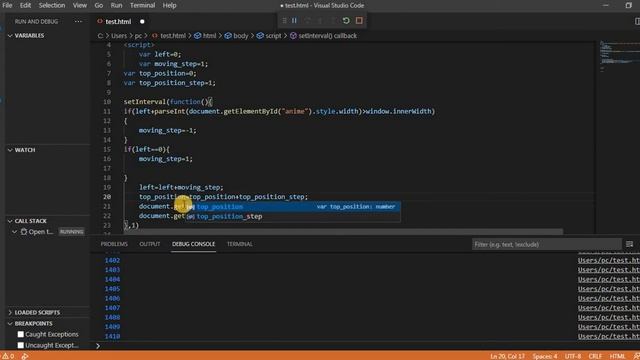Click the dimmed Step Out debug icon
Screen dimensions: 640x360
(333, 20)
